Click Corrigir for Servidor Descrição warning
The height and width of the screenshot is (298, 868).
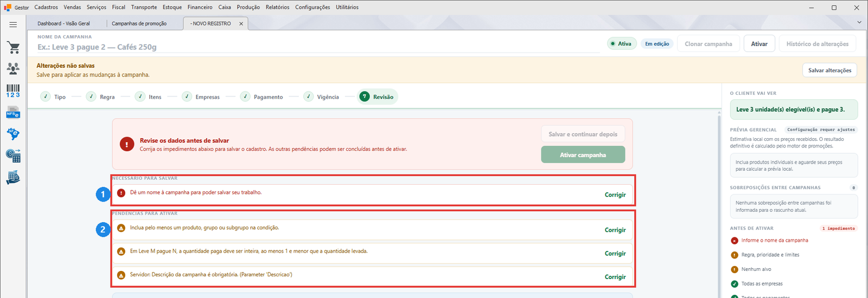615,277
